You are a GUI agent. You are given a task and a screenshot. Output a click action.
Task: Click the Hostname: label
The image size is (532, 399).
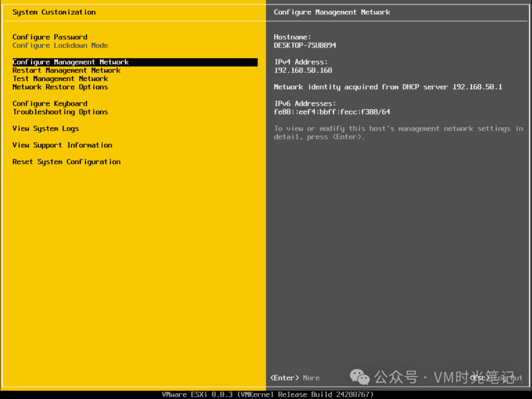(293, 37)
